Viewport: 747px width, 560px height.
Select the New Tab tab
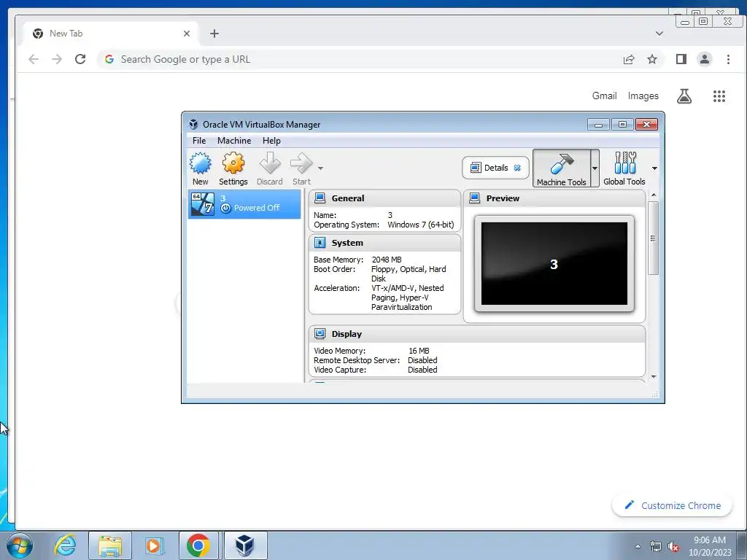tap(111, 34)
